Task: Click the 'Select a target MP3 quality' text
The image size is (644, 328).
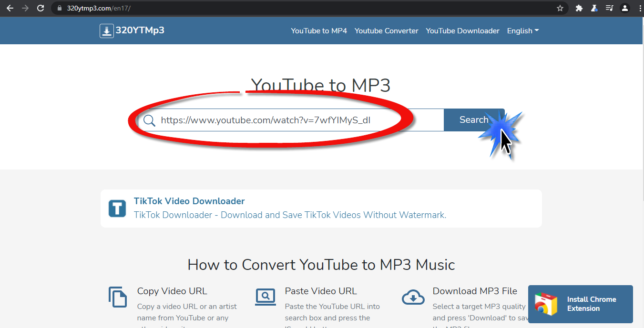Action: point(479,306)
